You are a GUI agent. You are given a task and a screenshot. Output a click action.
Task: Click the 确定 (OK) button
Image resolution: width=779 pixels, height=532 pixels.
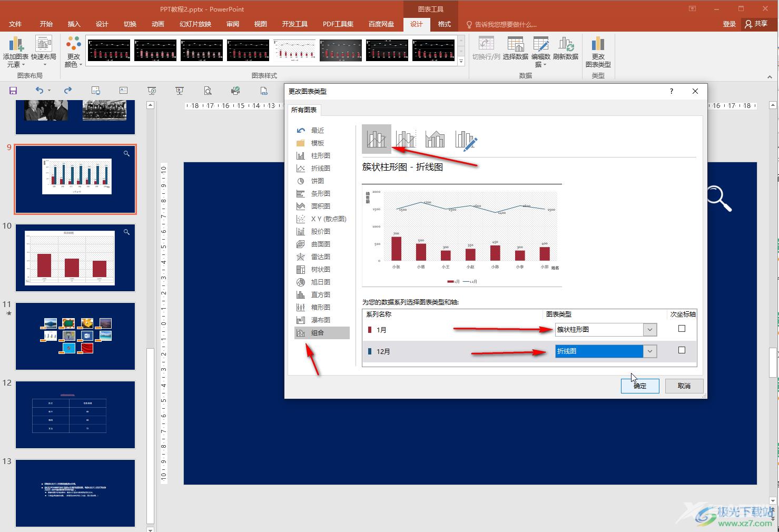pos(640,386)
